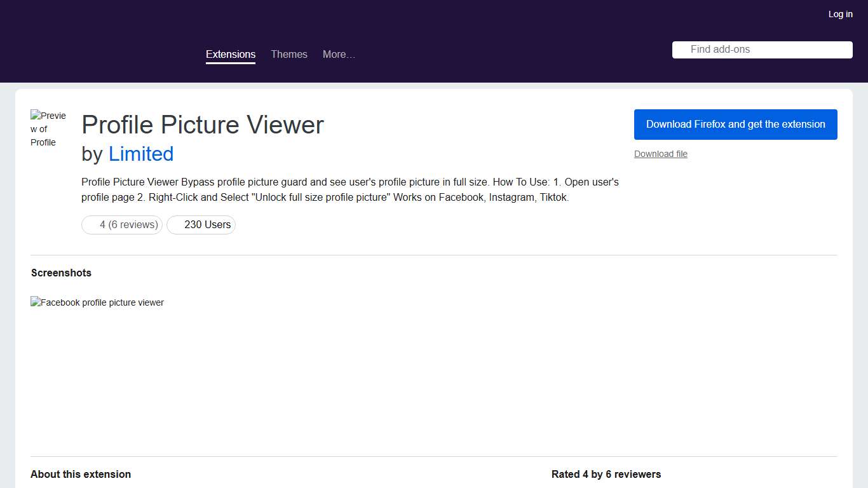Click the Download file link
This screenshot has width=868, height=488.
tap(661, 154)
